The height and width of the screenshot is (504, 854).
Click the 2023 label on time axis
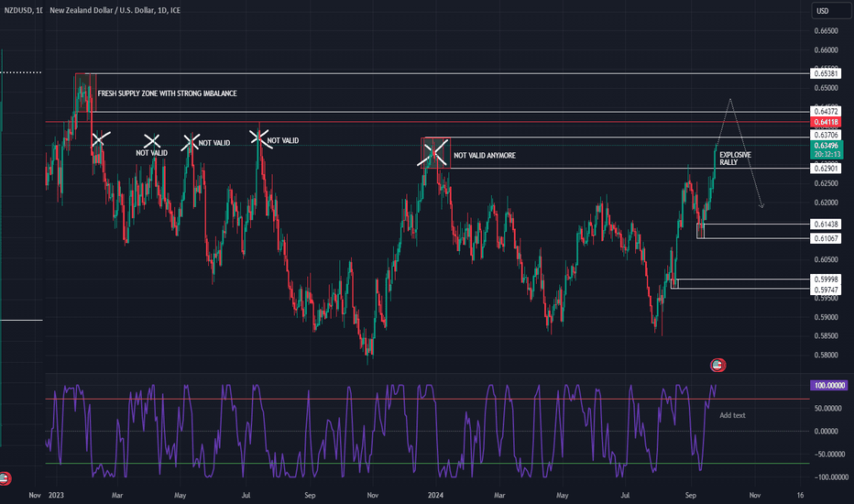click(56, 495)
